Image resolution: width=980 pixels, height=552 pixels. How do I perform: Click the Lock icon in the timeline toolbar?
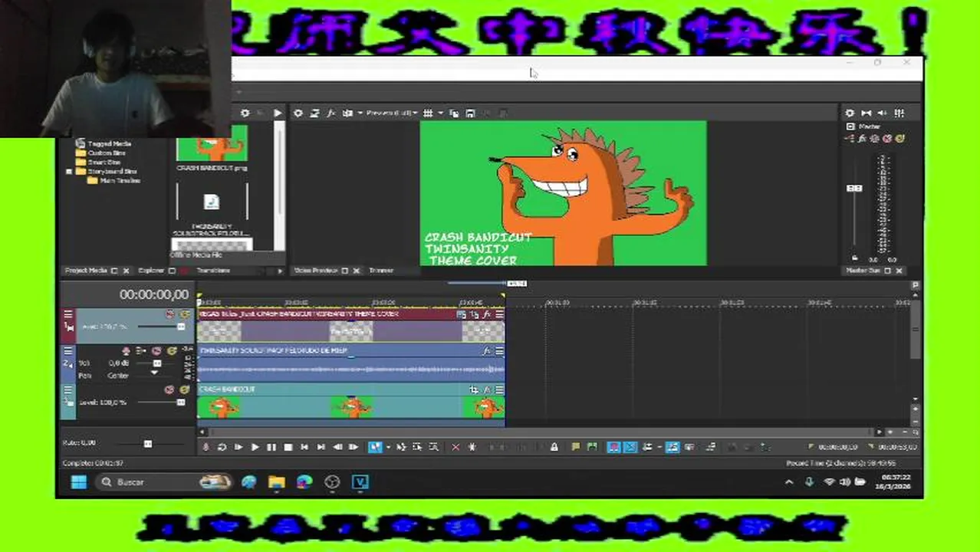[x=554, y=447]
